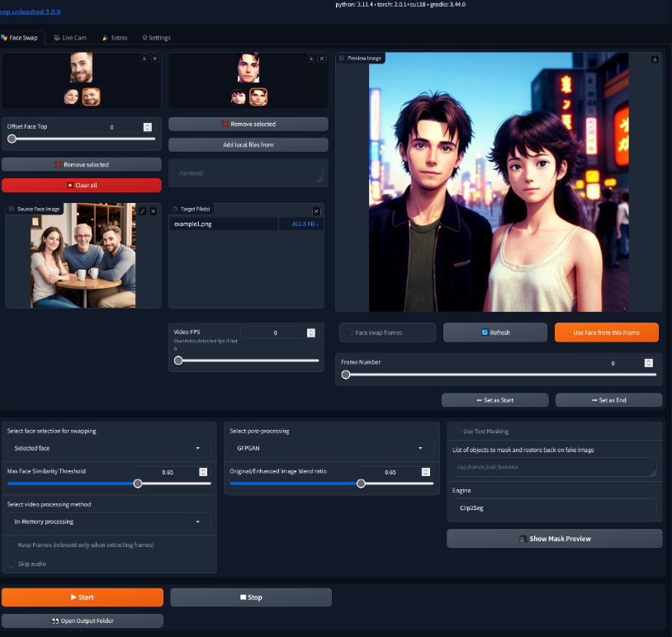This screenshot has width=672, height=637.
Task: Clear the Target File(s) list
Action: pyautogui.click(x=316, y=211)
